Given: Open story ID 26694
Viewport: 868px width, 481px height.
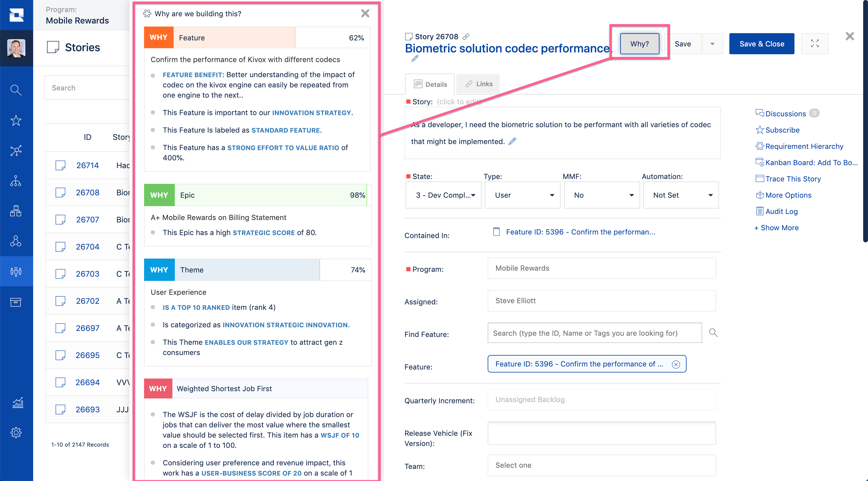Looking at the screenshot, I should tap(87, 382).
